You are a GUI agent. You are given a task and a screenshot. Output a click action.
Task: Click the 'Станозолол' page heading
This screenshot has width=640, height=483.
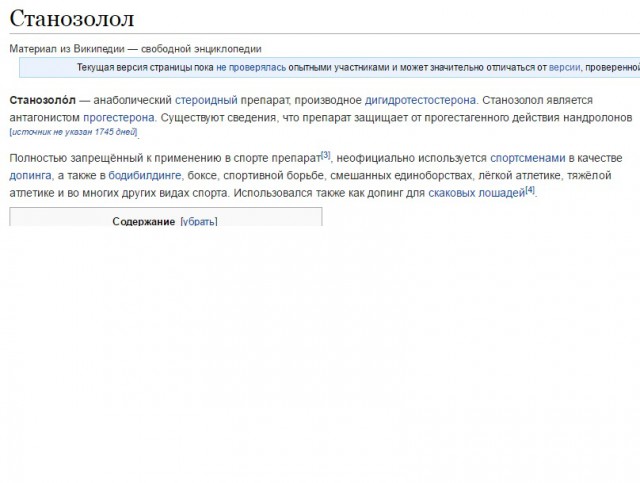[x=72, y=18]
